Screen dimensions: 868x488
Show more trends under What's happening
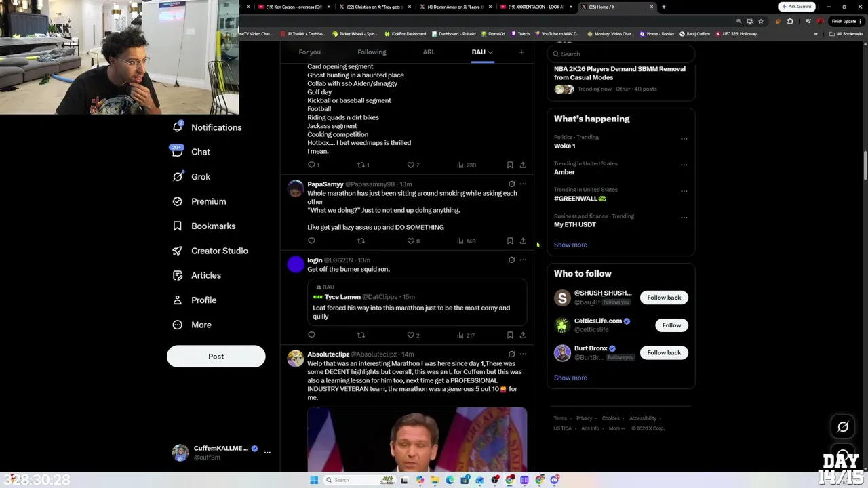[x=570, y=245]
